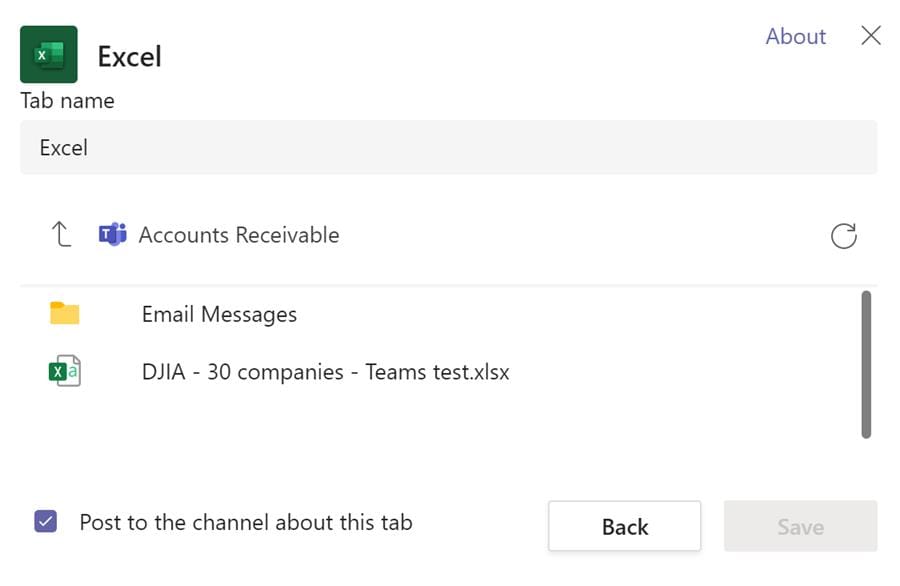Viewport: 900px width, 586px height.
Task: Select the DJIA - 30 companies - Teams test.xlsx file
Action: pos(325,371)
